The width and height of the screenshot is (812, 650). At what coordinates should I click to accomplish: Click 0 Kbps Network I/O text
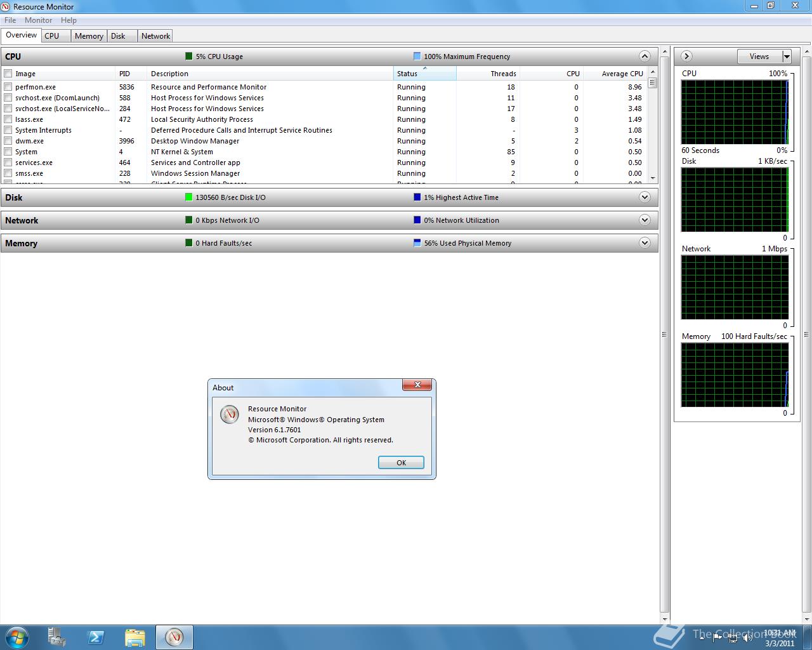coord(227,220)
